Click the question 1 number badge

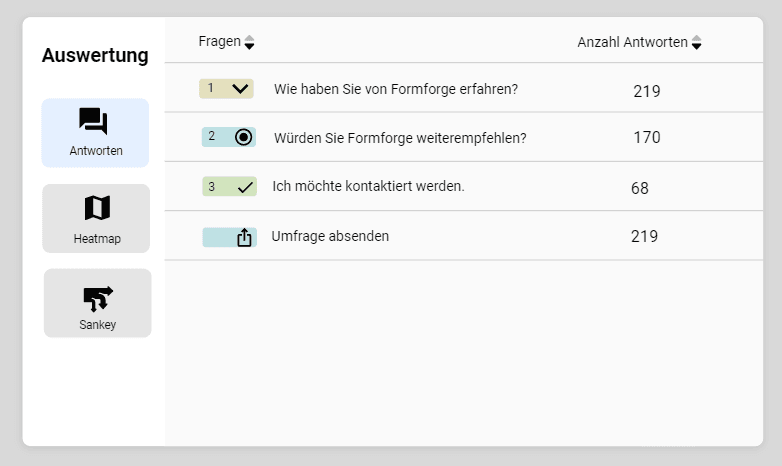coord(211,88)
